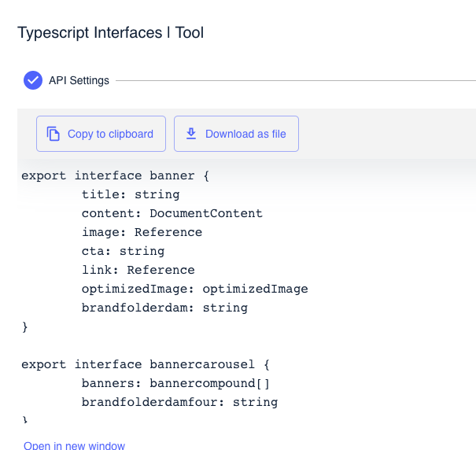The image size is (476, 450).
Task: Click the clipboard copy icon
Action: 54,134
